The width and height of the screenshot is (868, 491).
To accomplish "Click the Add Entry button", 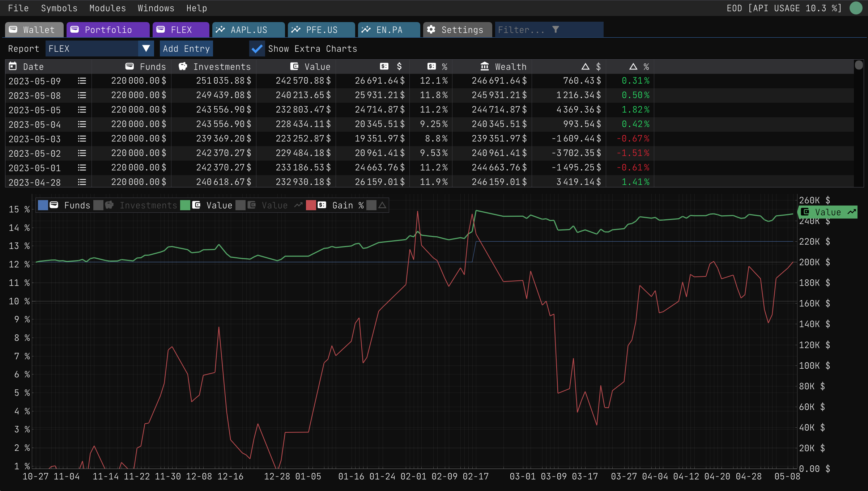I will [x=186, y=48].
